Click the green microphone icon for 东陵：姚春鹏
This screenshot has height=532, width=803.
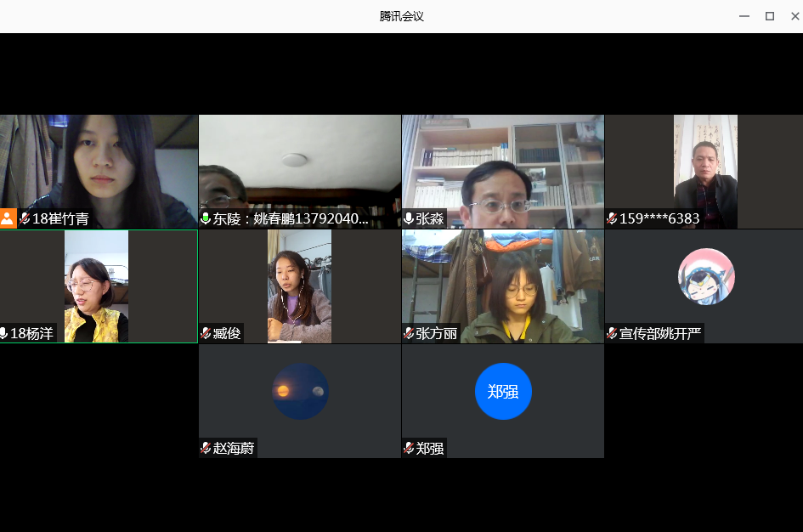click(x=206, y=218)
